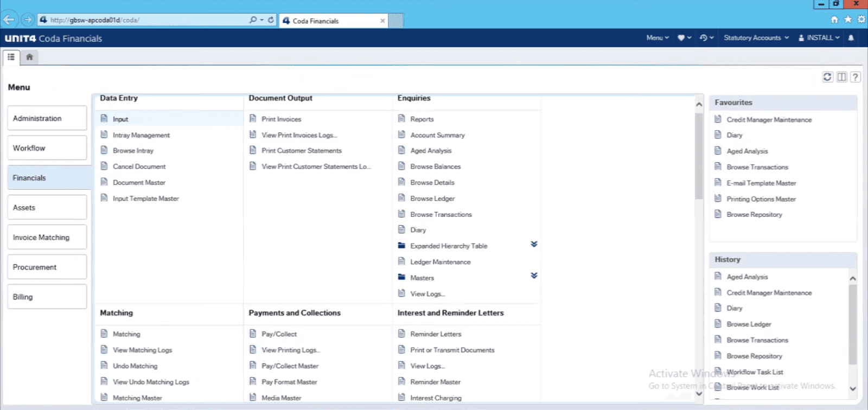Screen dimensions: 868x410
Task: Open the help question mark icon
Action: (x=855, y=77)
